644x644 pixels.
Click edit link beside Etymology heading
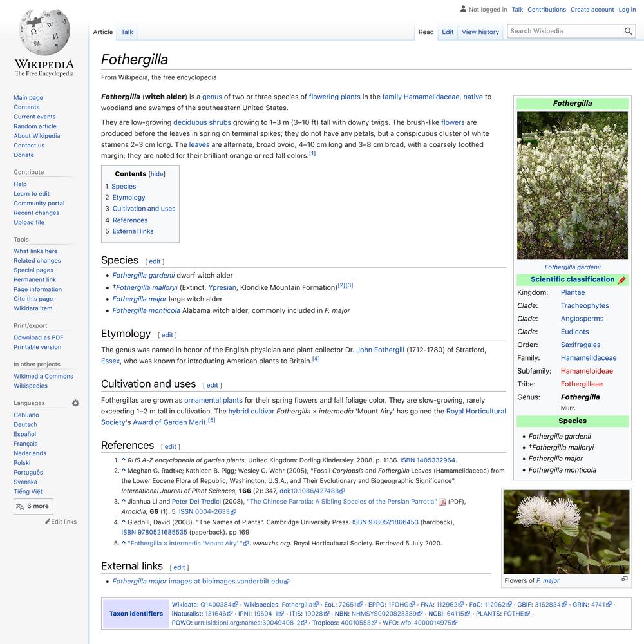pos(167,335)
